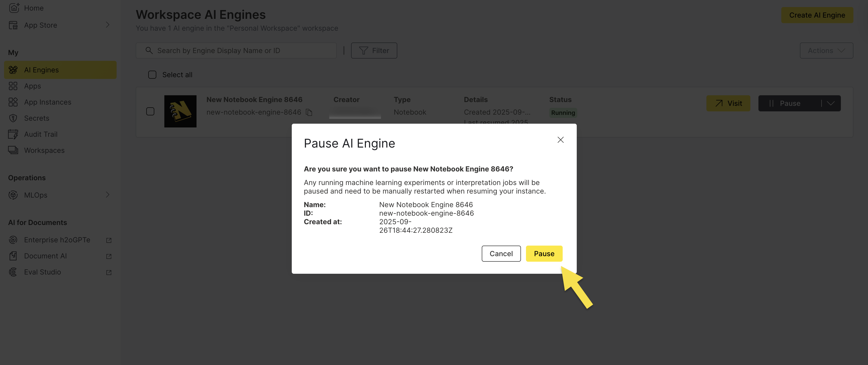The width and height of the screenshot is (868, 365).
Task: Open the Home section via its icon
Action: (x=14, y=8)
